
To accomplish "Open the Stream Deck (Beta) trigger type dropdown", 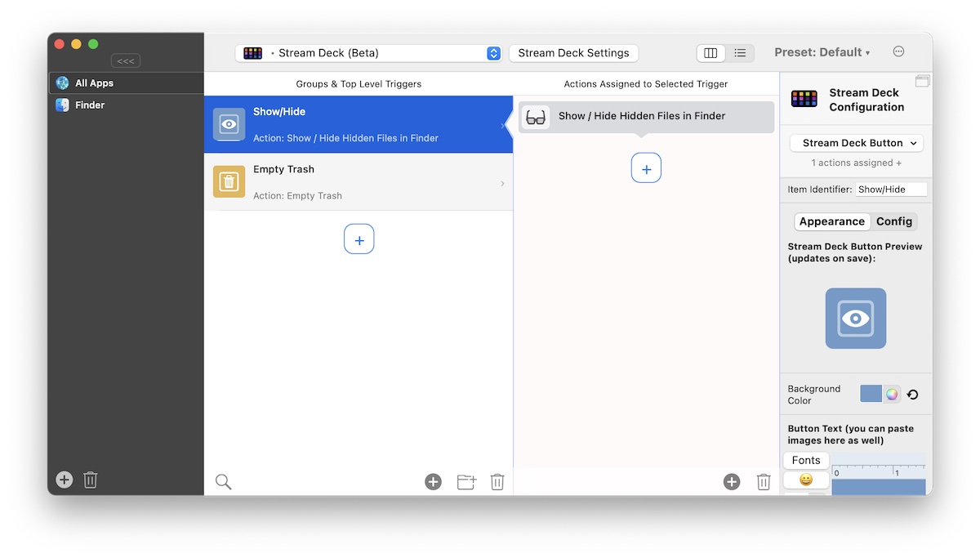I will coord(368,53).
